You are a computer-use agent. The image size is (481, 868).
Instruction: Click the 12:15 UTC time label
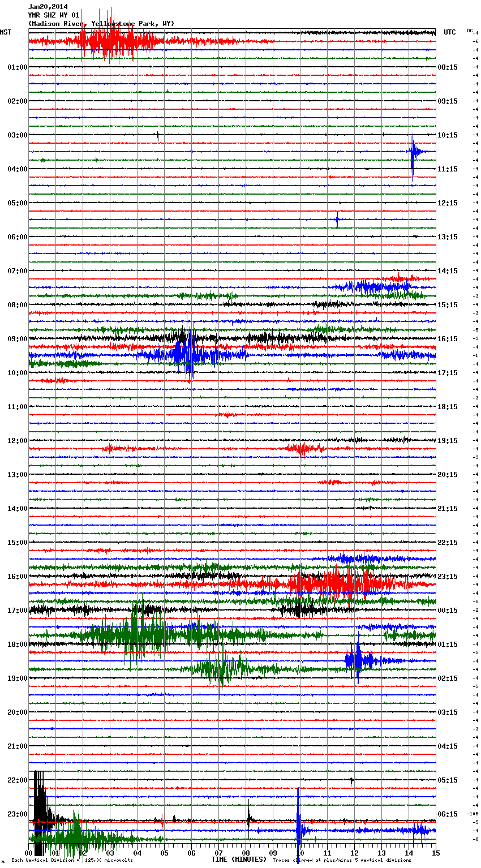pos(448,203)
